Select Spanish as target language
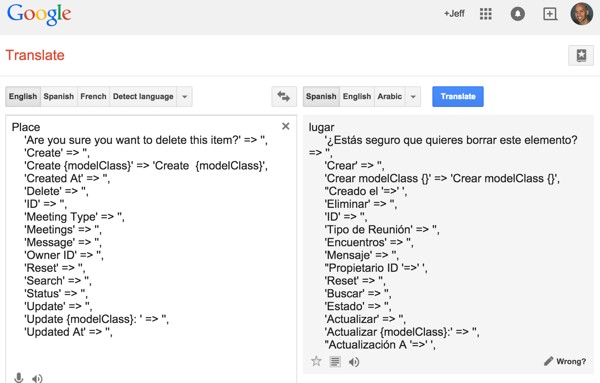This screenshot has width=600, height=383. 321,96
